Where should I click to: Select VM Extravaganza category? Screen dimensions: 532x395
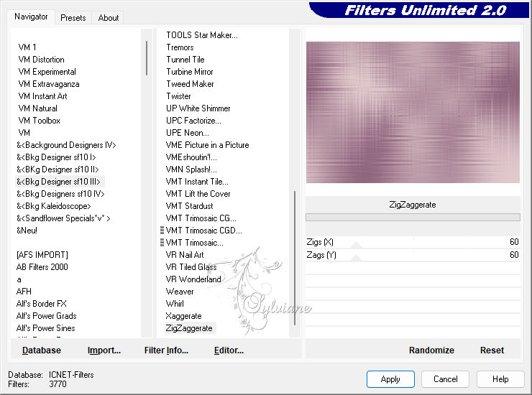(49, 84)
